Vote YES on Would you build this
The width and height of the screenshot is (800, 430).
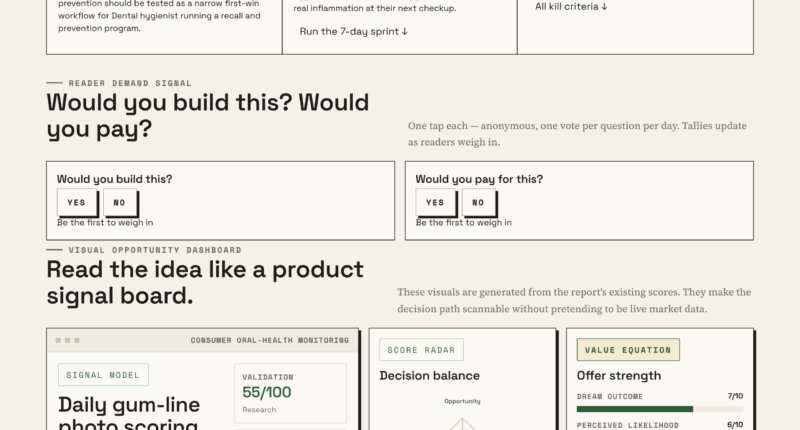click(77, 203)
